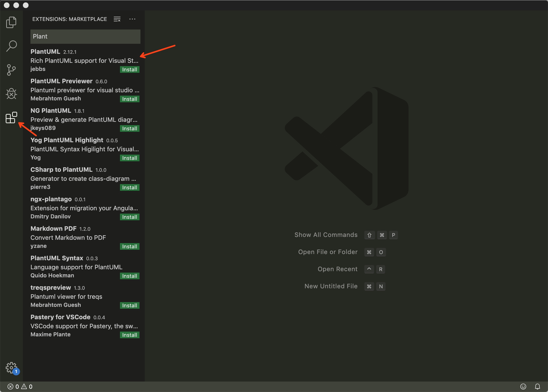Select the ngx-plantago extension title
This screenshot has width=548, height=392.
click(51, 199)
